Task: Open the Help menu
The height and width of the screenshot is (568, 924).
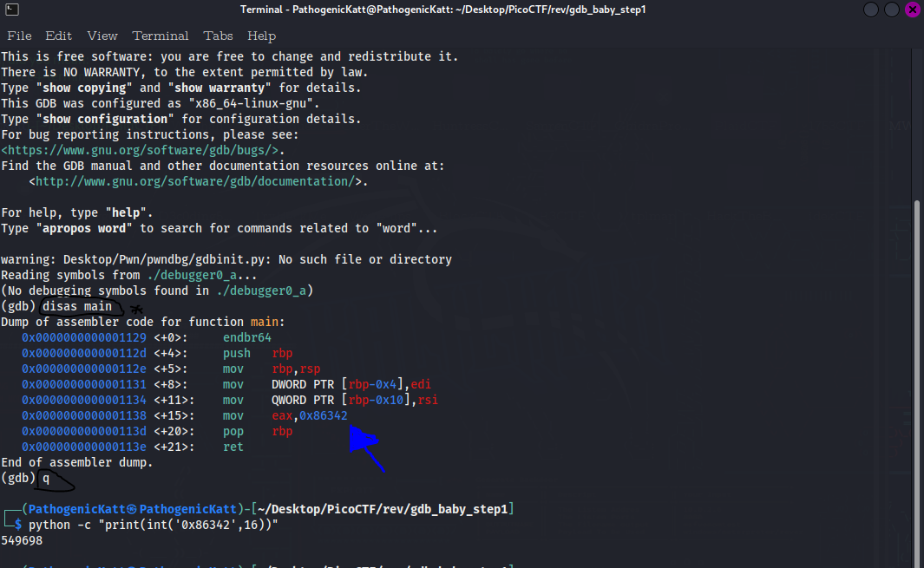Action: (x=261, y=36)
